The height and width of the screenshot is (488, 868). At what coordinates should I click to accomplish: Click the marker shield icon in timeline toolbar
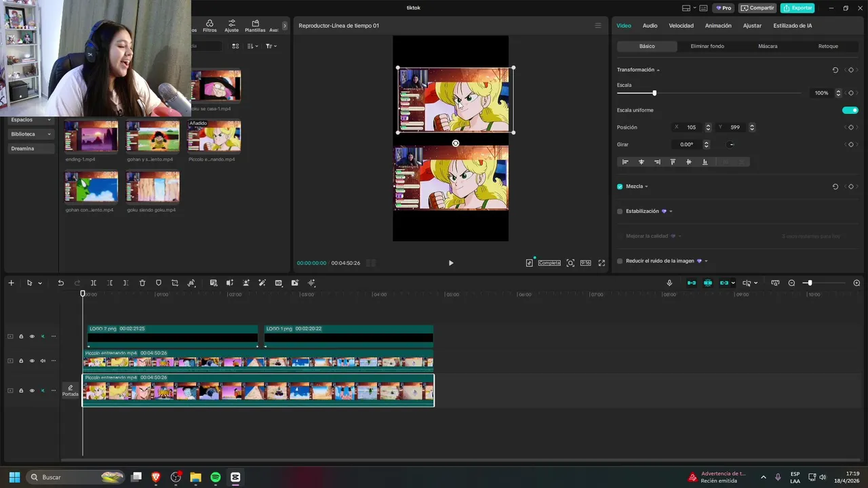point(159,283)
